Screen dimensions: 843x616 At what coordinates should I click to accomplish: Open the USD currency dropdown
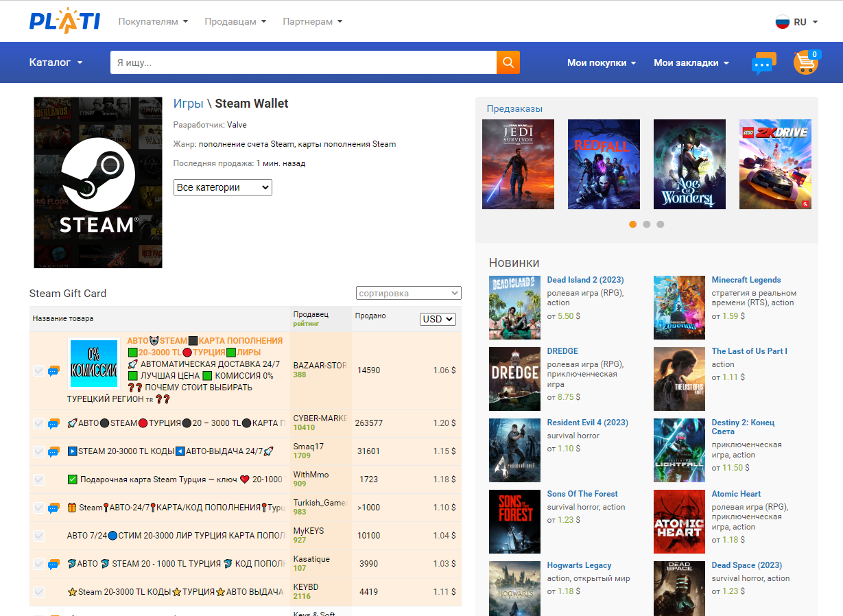pyautogui.click(x=438, y=319)
